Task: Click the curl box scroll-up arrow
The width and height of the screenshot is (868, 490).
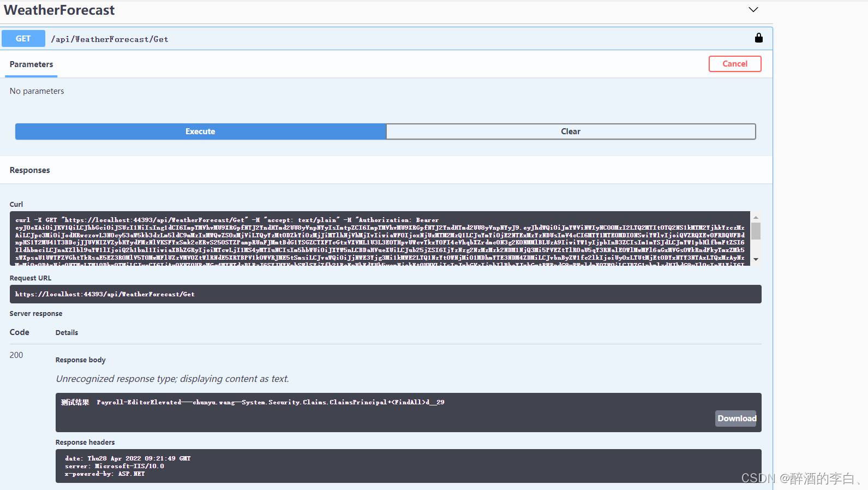Action: 756,218
